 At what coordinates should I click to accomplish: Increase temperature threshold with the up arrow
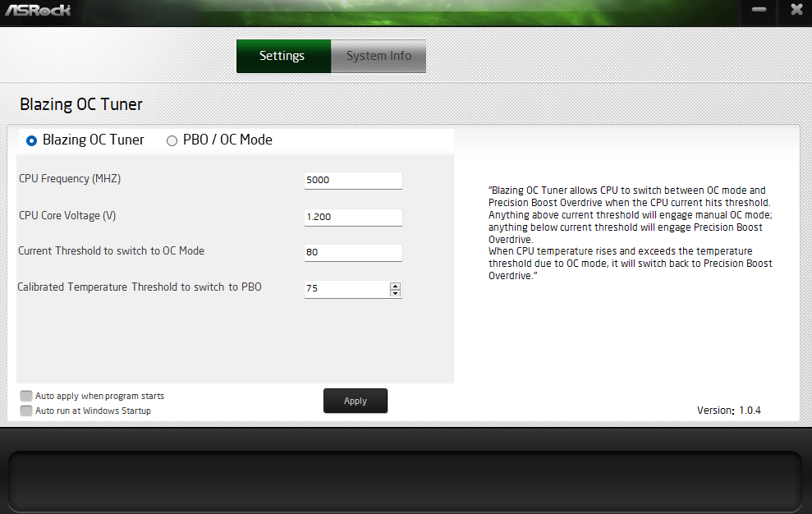(396, 286)
